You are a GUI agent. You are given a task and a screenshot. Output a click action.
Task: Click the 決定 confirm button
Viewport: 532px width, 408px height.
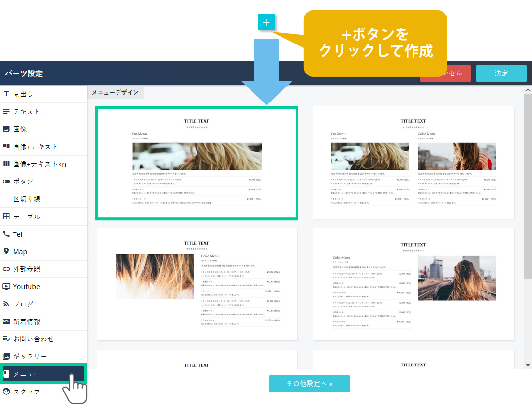501,73
